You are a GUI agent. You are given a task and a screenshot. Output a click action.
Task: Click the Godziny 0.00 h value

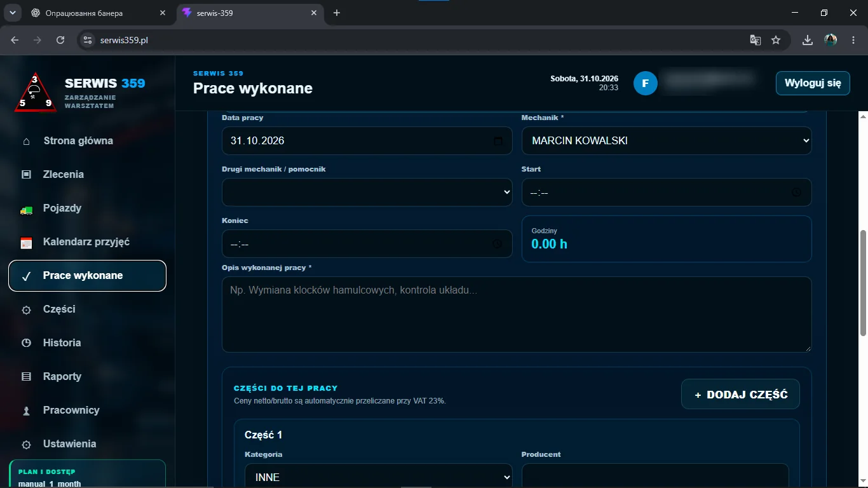pos(549,244)
